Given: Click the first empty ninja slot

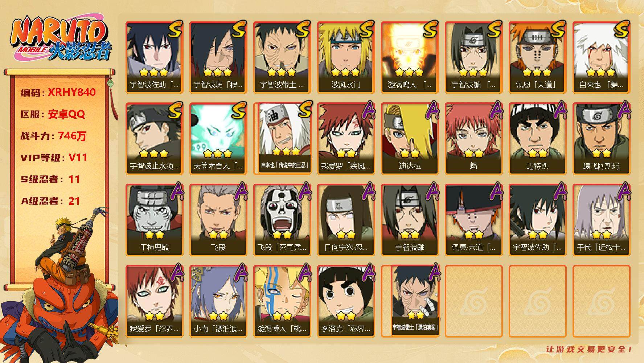Looking at the screenshot, I should [473, 301].
